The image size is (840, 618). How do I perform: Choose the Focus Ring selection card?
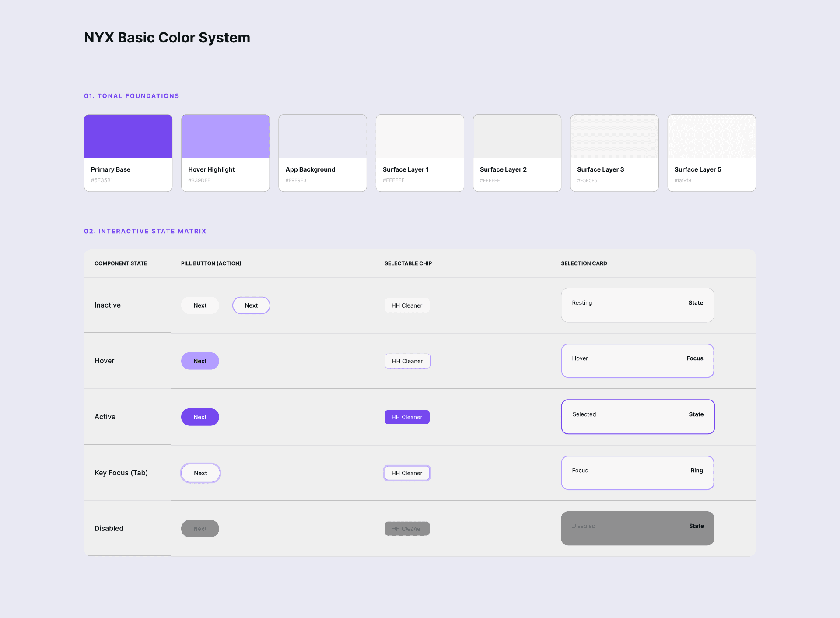click(x=637, y=473)
